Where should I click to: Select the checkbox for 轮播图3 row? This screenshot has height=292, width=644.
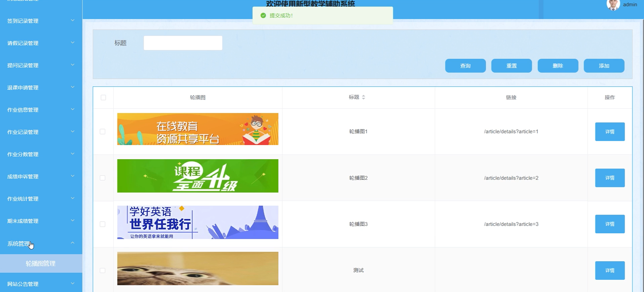tap(102, 224)
